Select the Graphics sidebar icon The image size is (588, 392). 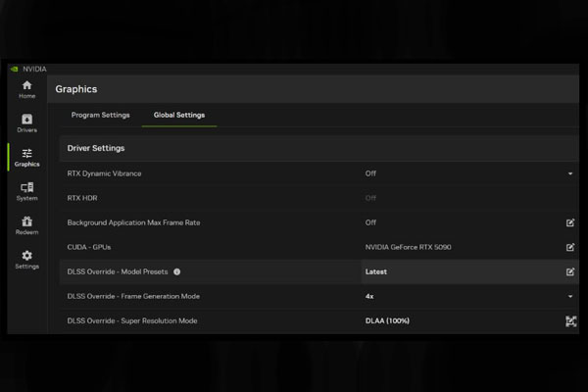26,157
